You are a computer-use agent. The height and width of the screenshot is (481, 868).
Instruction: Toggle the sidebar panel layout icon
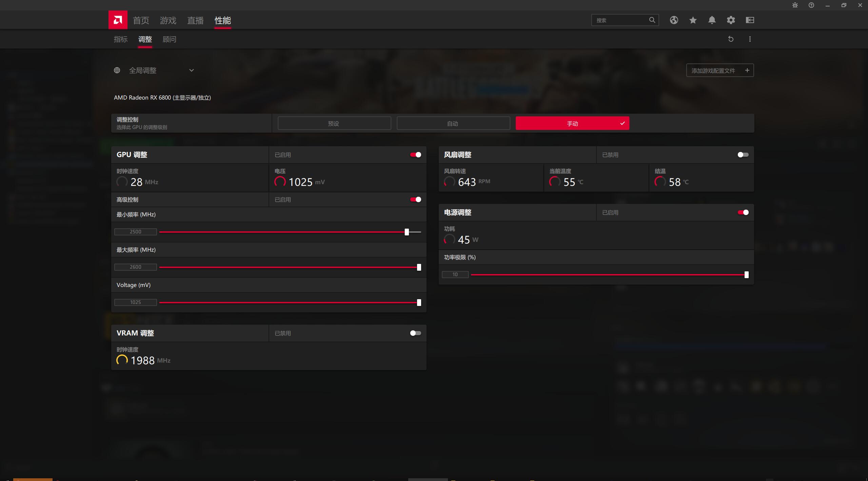pos(750,20)
